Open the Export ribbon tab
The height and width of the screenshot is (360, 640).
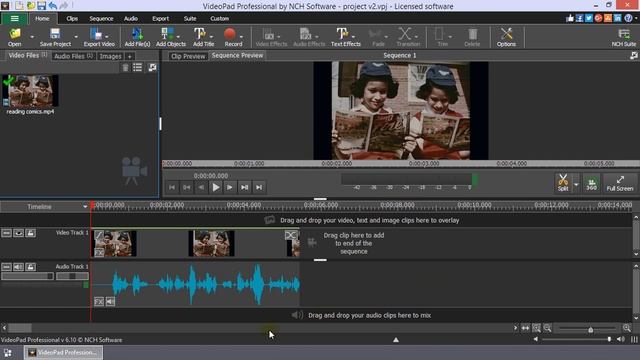coord(160,18)
